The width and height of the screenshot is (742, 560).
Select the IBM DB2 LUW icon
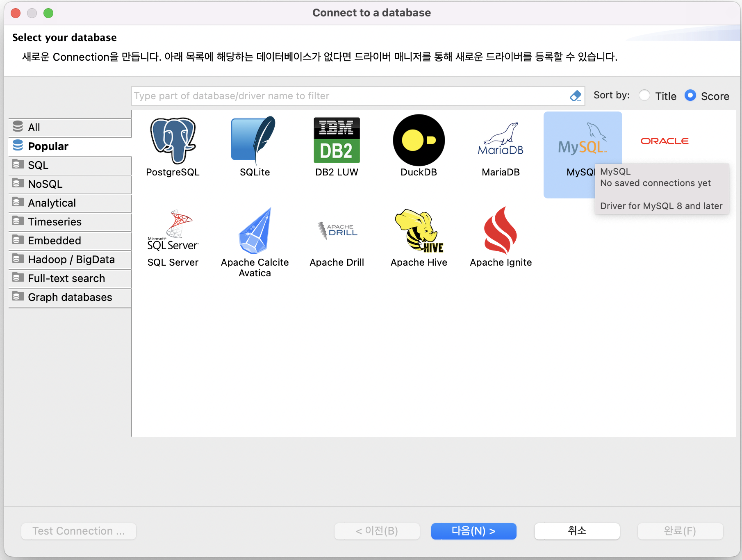(x=337, y=140)
